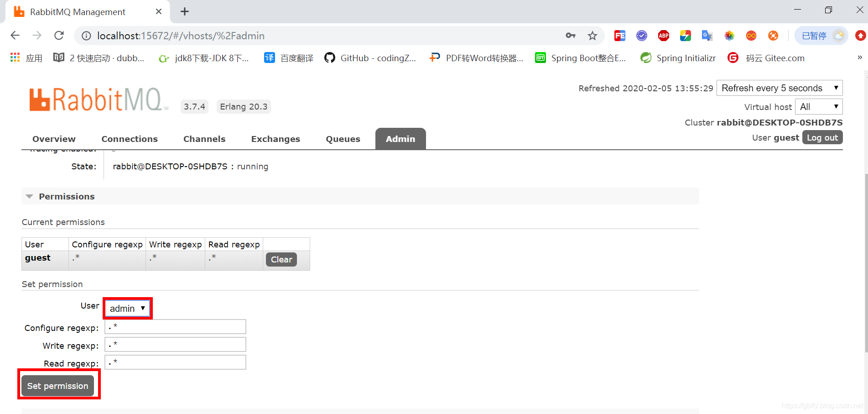Open the blue checkmark extension icon

[642, 36]
